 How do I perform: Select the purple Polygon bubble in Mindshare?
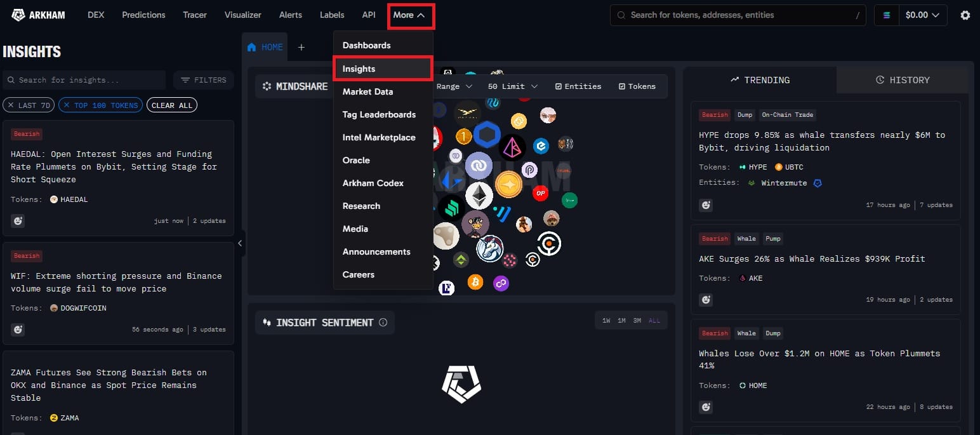[501, 283]
